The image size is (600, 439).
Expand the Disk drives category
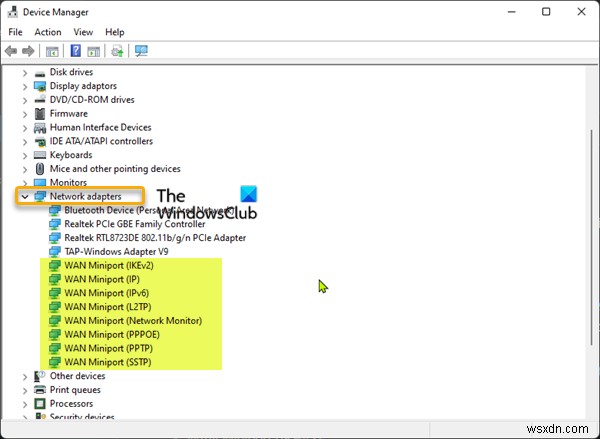point(25,72)
